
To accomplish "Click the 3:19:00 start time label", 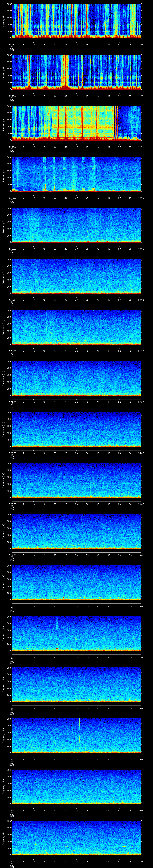I will (x=12, y=300).
